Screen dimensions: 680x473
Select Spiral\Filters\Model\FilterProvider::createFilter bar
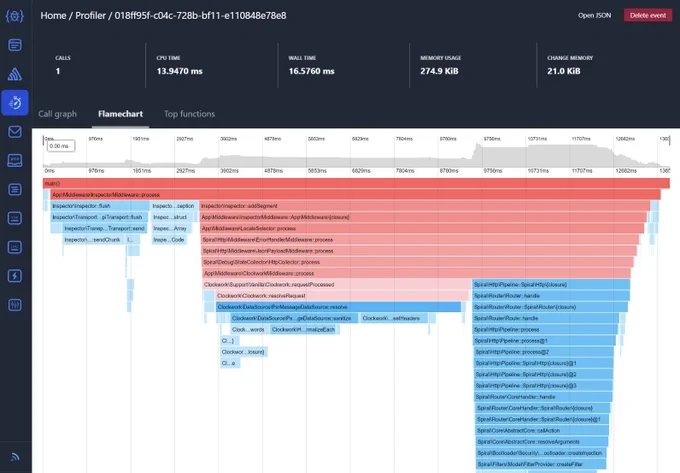point(542,464)
